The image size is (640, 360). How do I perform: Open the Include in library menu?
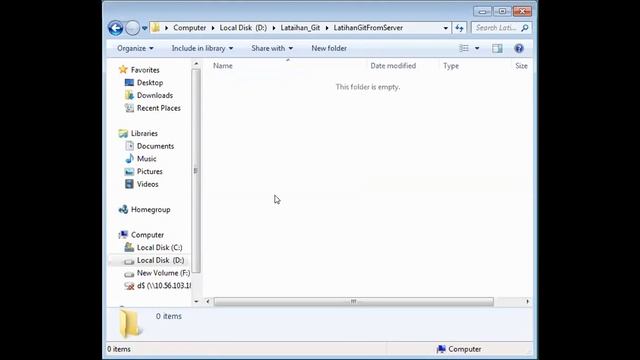click(202, 48)
